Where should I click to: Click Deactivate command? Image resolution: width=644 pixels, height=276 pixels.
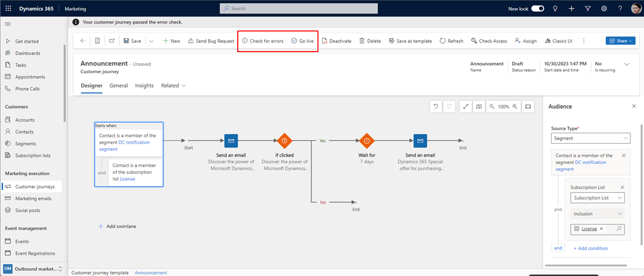[336, 41]
